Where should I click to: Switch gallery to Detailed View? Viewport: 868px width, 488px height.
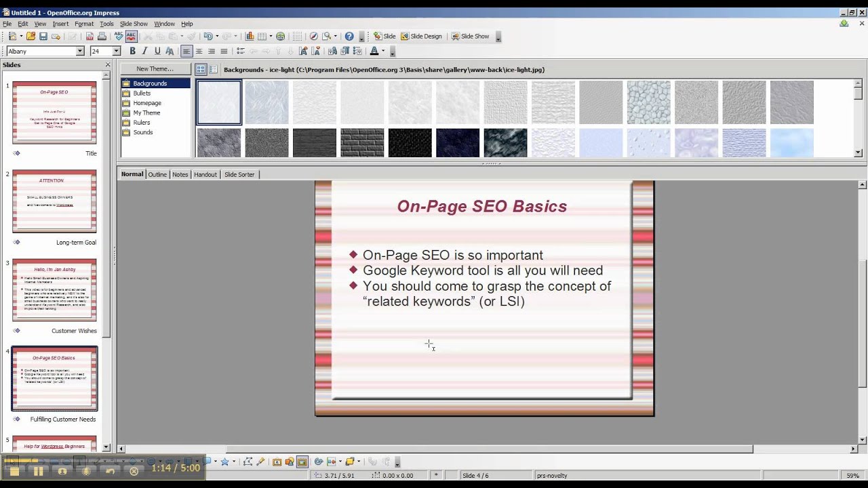[x=213, y=69]
